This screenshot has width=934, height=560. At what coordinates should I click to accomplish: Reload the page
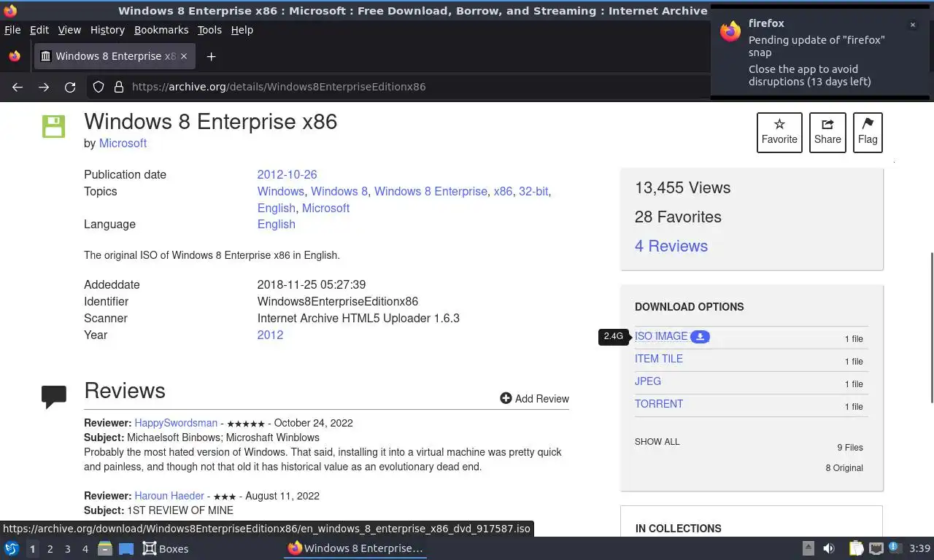tap(70, 87)
